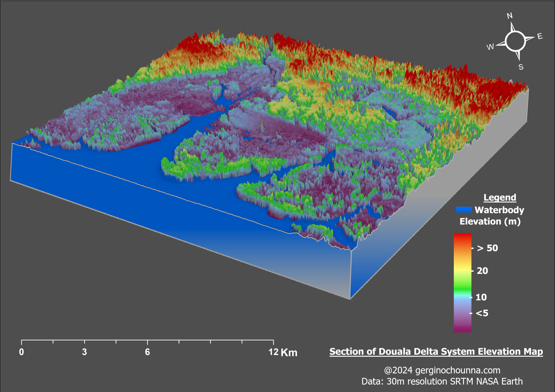Click the <5 elevation label
Image resolution: width=555 pixels, height=392 pixels.
pyautogui.click(x=482, y=313)
